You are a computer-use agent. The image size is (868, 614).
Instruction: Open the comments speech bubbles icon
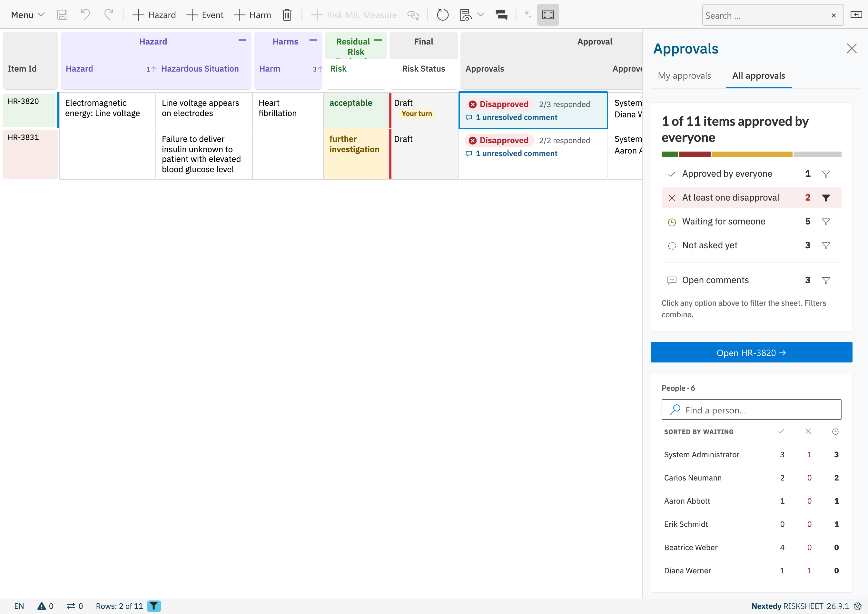point(501,15)
